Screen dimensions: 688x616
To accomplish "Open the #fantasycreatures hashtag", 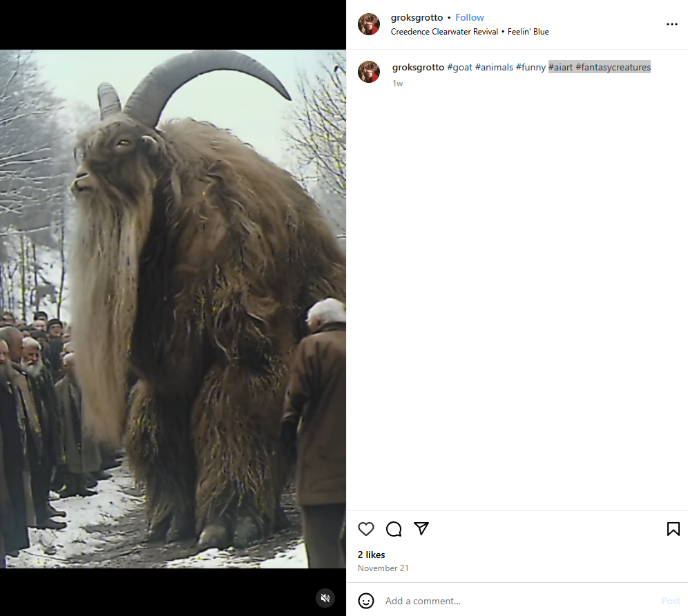I will tap(613, 67).
